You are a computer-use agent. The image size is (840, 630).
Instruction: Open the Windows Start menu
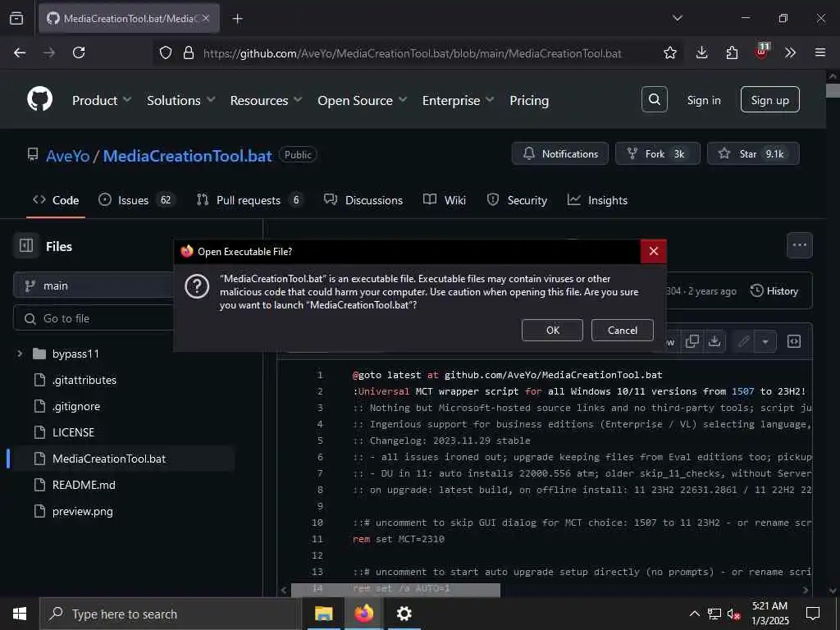tap(20, 614)
